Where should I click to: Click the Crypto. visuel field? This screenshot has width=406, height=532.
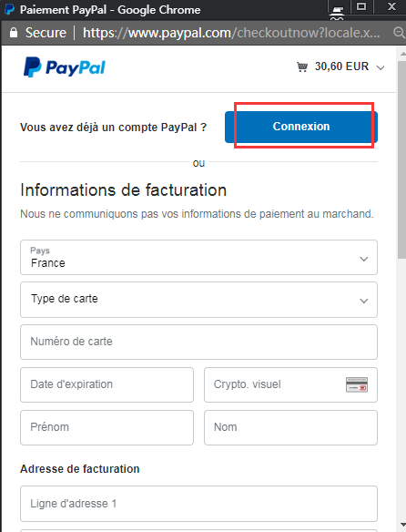(x=290, y=384)
